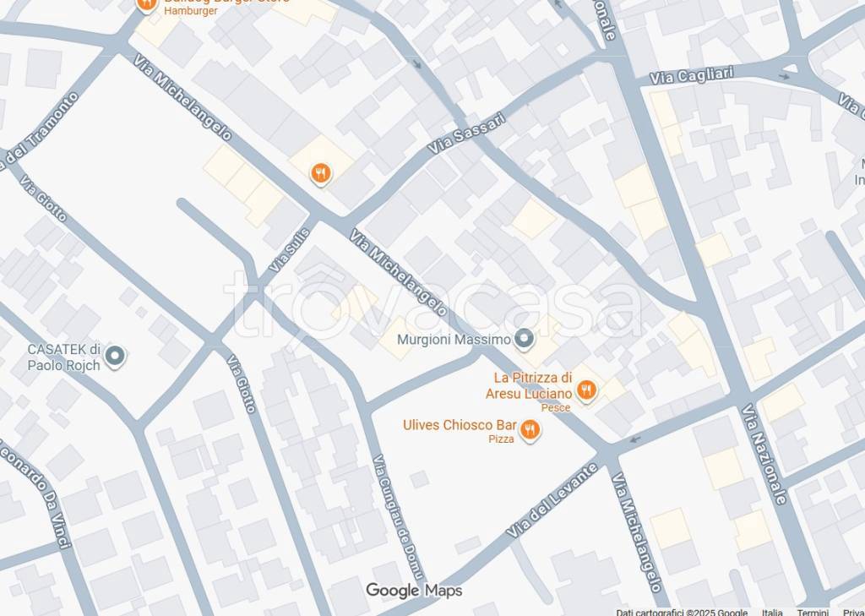
Task: Click the Via Nazionale street label
Action: [764, 455]
